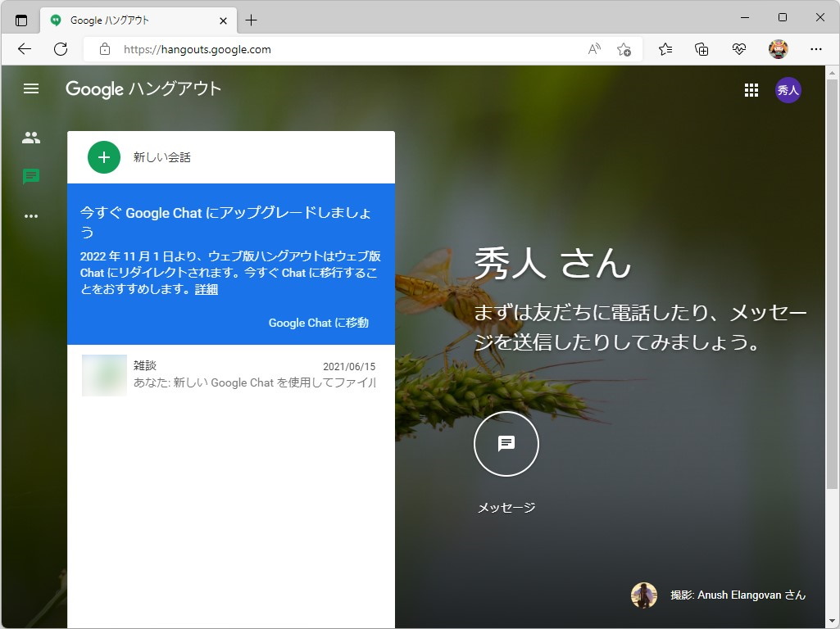This screenshot has height=629, width=840.
Task: Refresh the page with the reload icon
Action: point(60,49)
